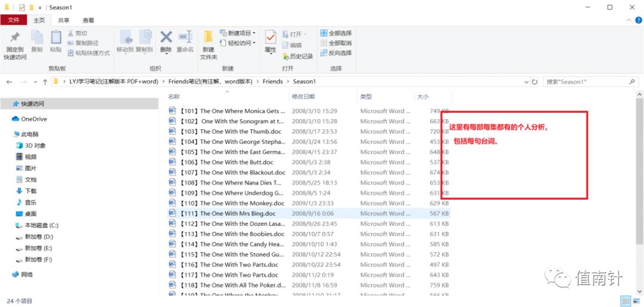This screenshot has height=307, width=644.
Task: Click the Cut (剪切) command
Action: 77,33
